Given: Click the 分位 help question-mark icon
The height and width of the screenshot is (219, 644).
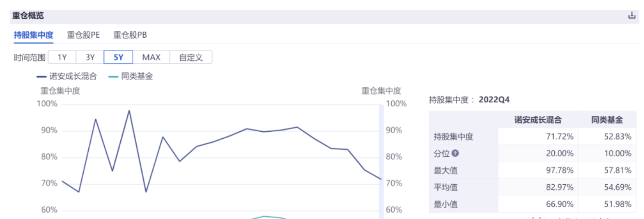Looking at the screenshot, I should tap(455, 154).
